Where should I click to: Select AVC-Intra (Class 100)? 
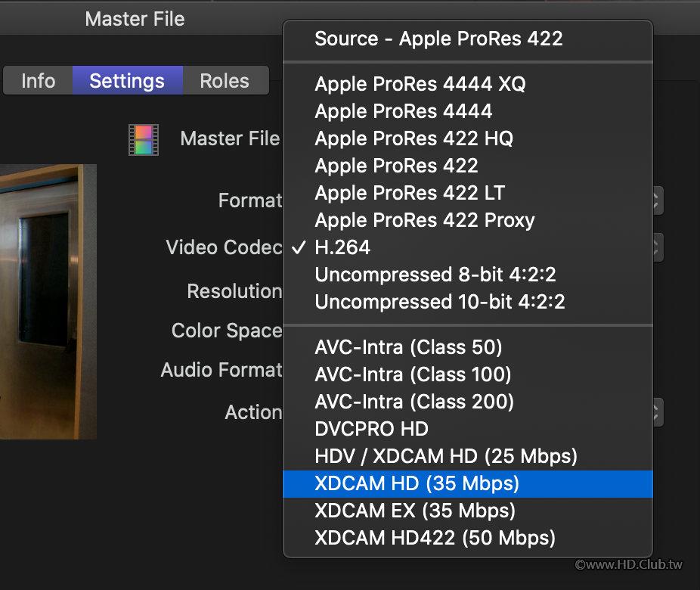coord(468,374)
